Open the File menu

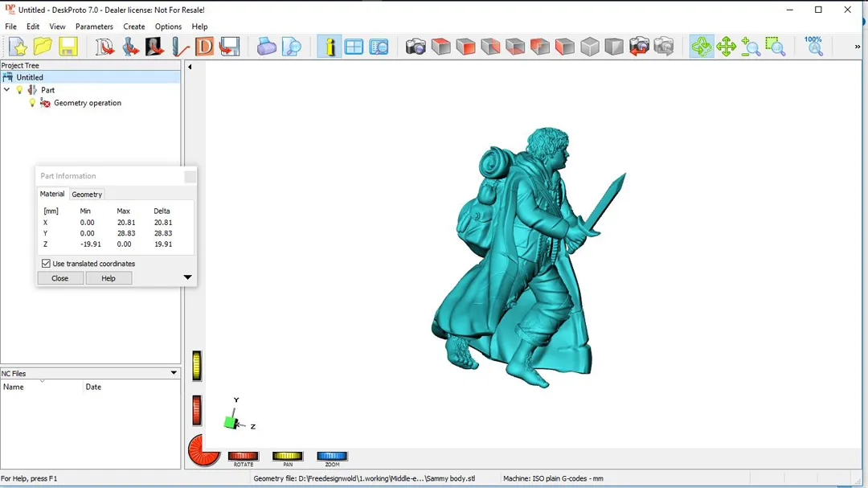pos(10,27)
